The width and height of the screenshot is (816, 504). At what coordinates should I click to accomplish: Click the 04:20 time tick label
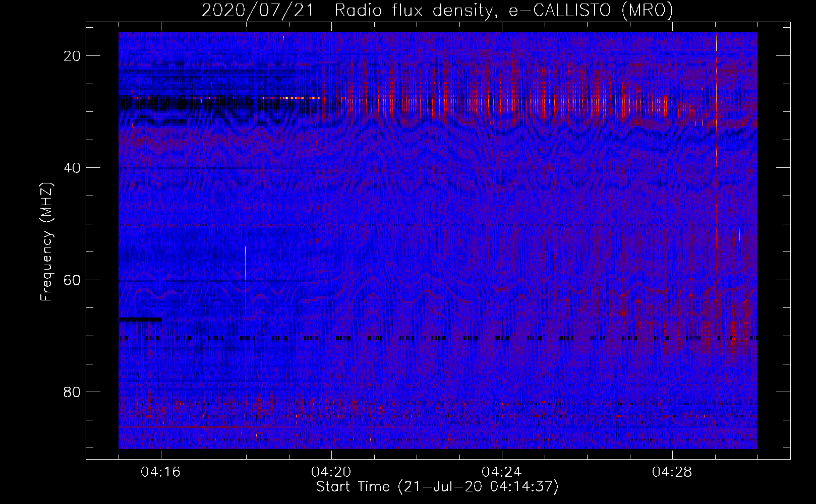[331, 472]
